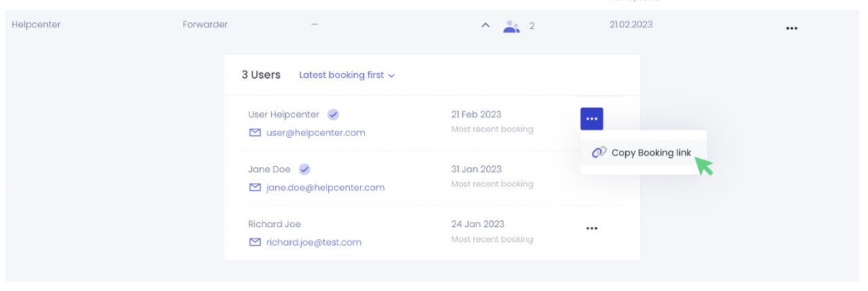Click the 3 Users heading
This screenshot has width=868, height=291.
[x=261, y=75]
